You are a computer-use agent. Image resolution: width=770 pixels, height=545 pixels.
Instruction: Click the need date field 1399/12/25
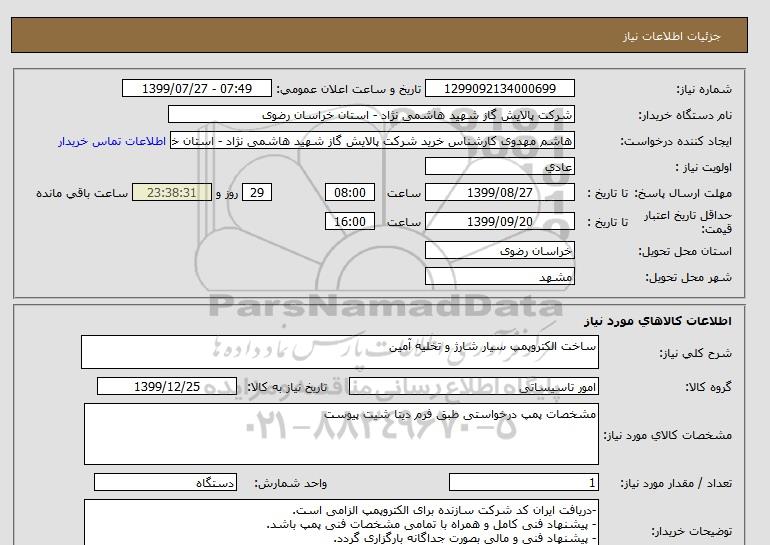167,386
